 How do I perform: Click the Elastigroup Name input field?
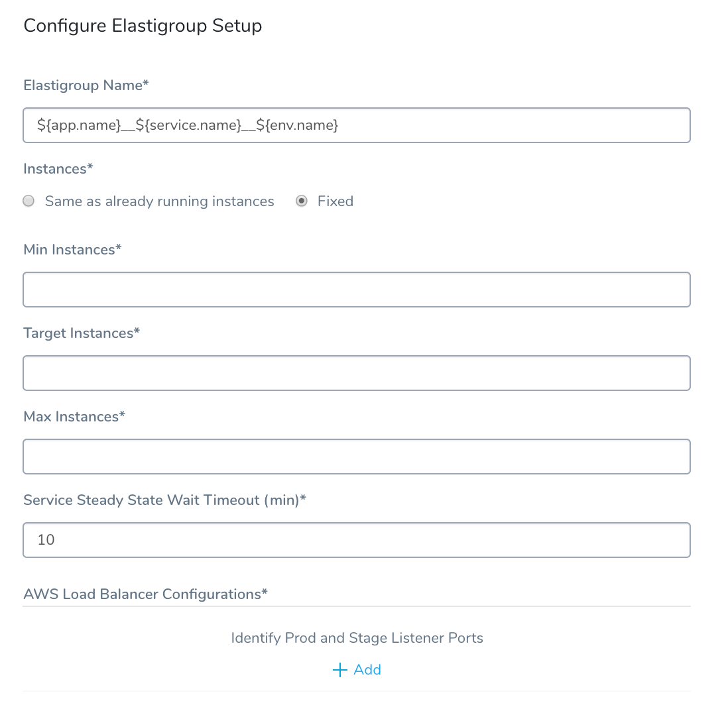[x=357, y=125]
